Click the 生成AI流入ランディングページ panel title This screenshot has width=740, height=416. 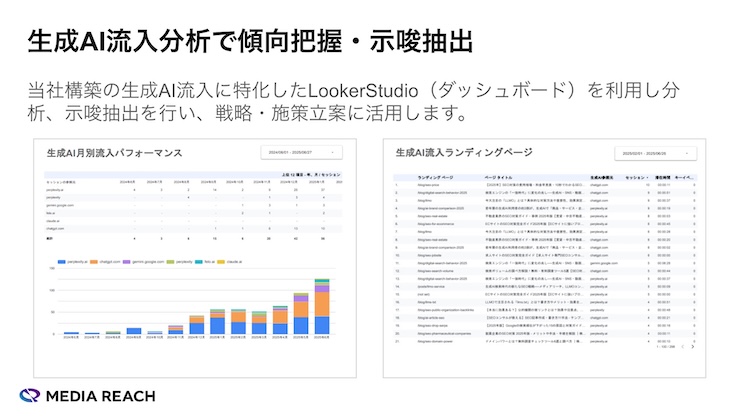tap(464, 153)
